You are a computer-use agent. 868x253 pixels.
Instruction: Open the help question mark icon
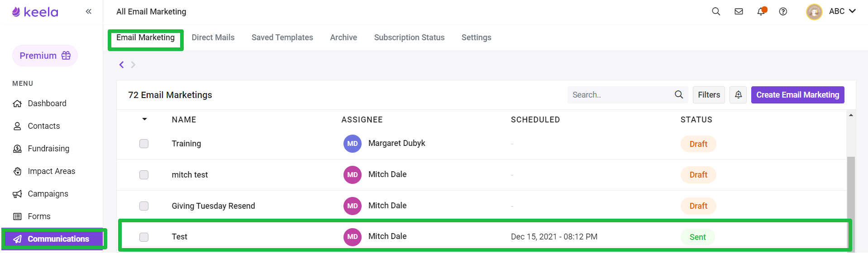click(x=783, y=11)
